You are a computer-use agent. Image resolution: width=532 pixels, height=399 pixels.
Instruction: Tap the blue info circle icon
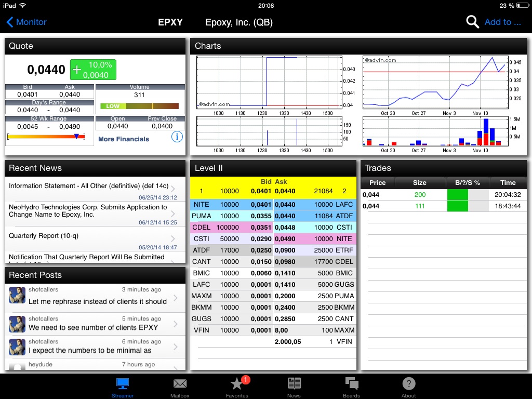pyautogui.click(x=177, y=137)
